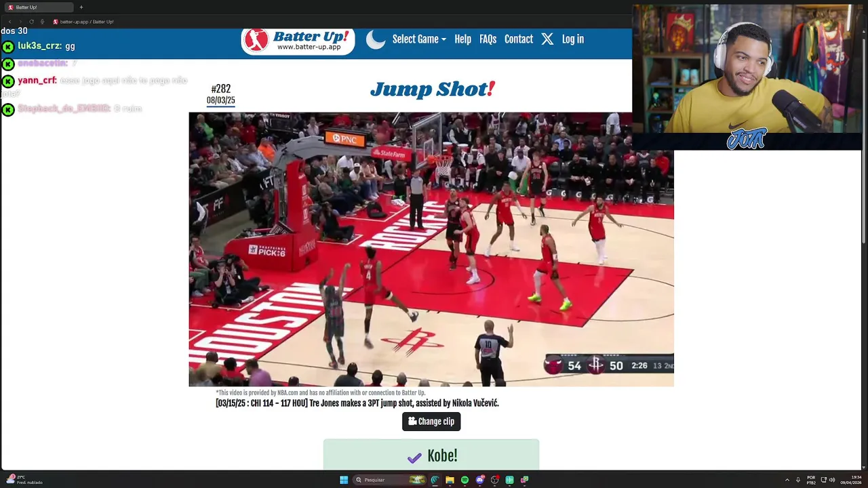Click chat username yann_crf
The image size is (868, 488).
pos(37,80)
